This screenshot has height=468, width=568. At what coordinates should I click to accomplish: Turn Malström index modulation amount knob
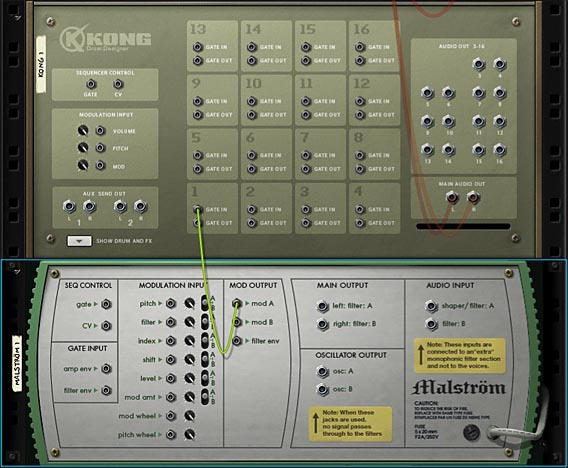189,340
